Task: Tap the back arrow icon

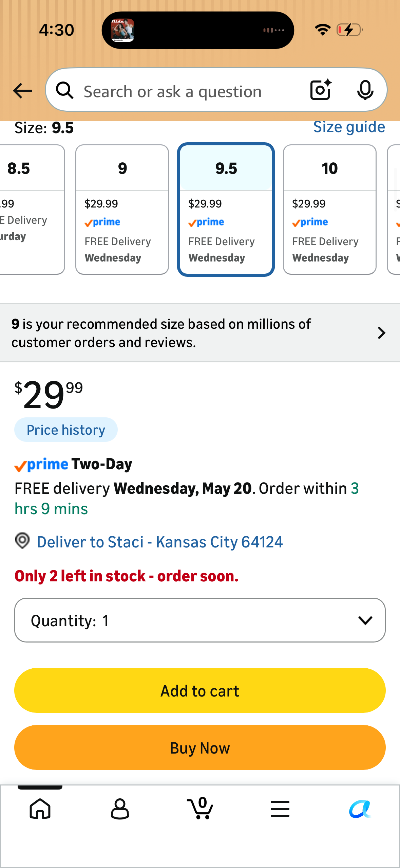Action: point(22,91)
